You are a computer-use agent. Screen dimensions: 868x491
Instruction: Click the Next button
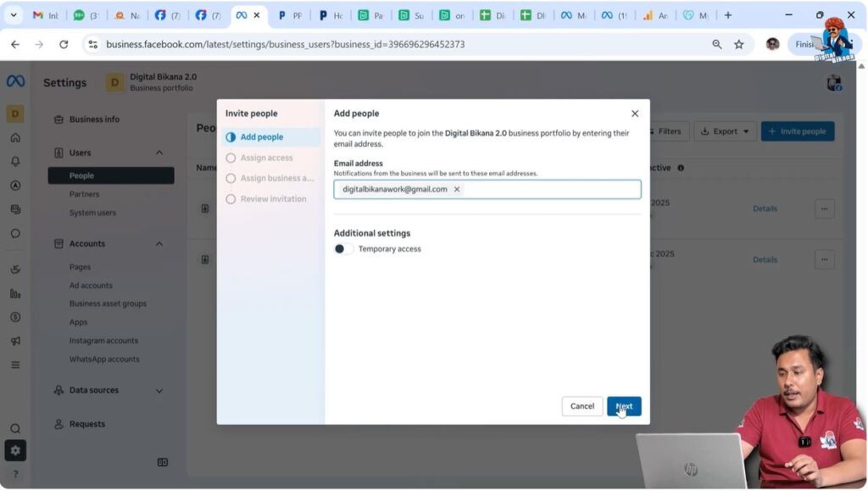tap(624, 406)
